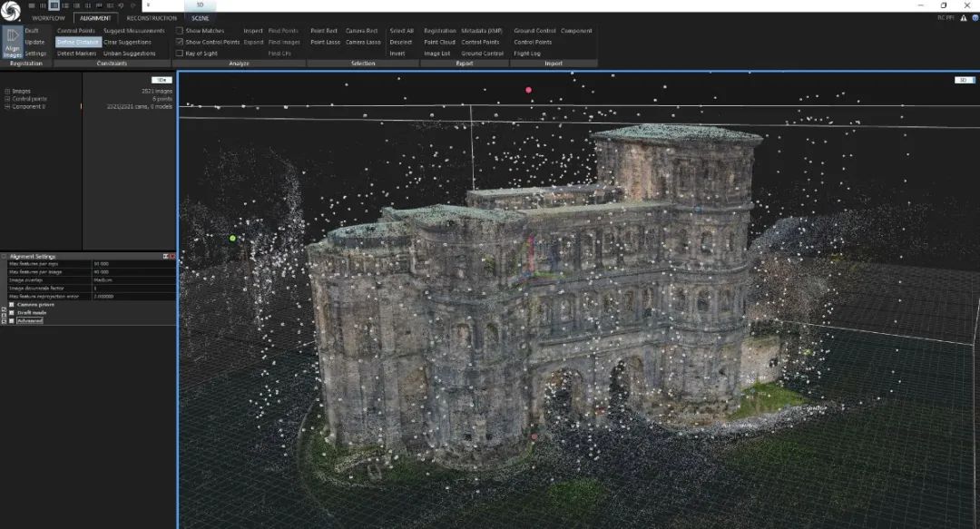The height and width of the screenshot is (529, 980).
Task: Click the Point Lasso selection tool
Action: pyautogui.click(x=324, y=42)
